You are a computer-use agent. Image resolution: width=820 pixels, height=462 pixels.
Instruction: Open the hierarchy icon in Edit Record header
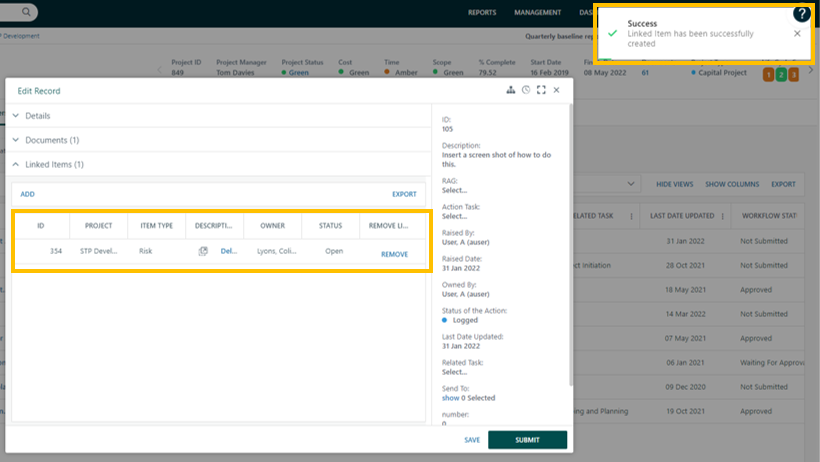point(510,90)
